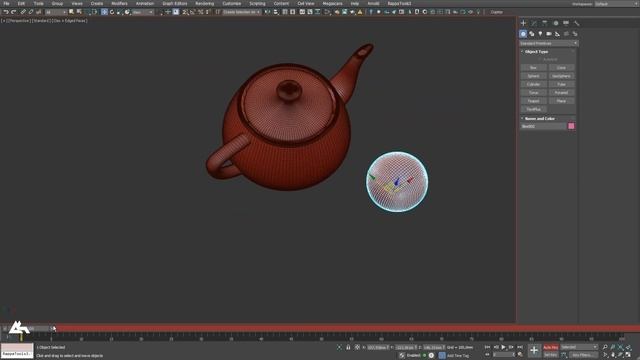Click the Perspective viewport label
640x360 pixels.
pyautogui.click(x=19, y=20)
